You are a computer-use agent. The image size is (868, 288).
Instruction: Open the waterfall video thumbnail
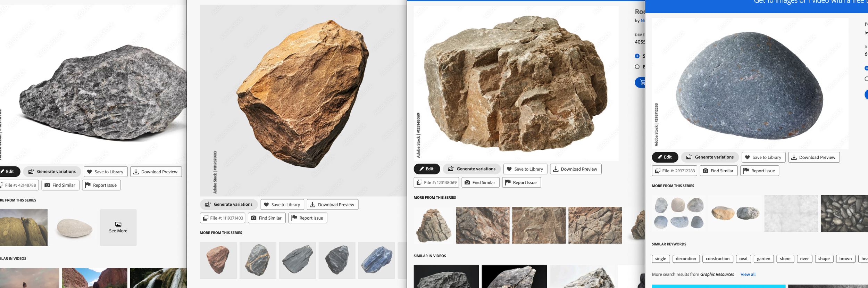click(158, 278)
